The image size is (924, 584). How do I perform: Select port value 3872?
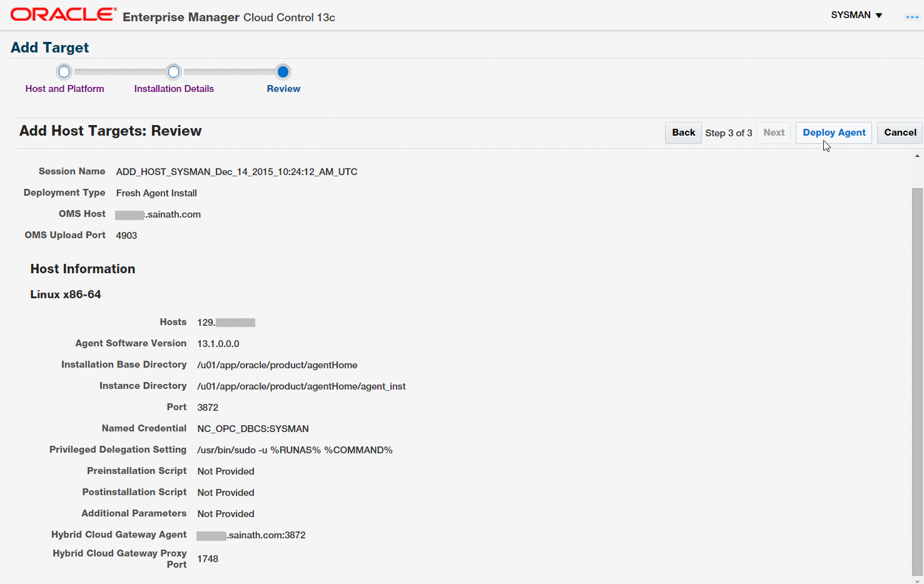[x=208, y=408]
